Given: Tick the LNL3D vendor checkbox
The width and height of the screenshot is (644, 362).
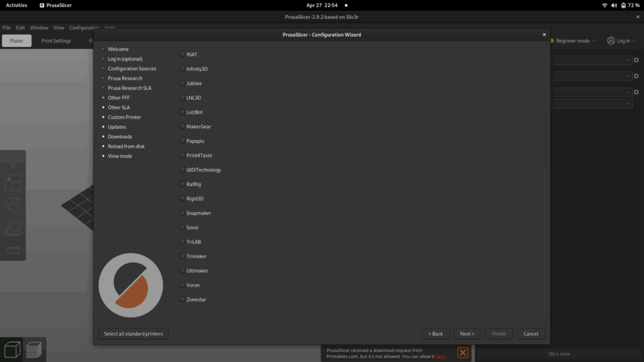Looking at the screenshot, I should coord(182,97).
